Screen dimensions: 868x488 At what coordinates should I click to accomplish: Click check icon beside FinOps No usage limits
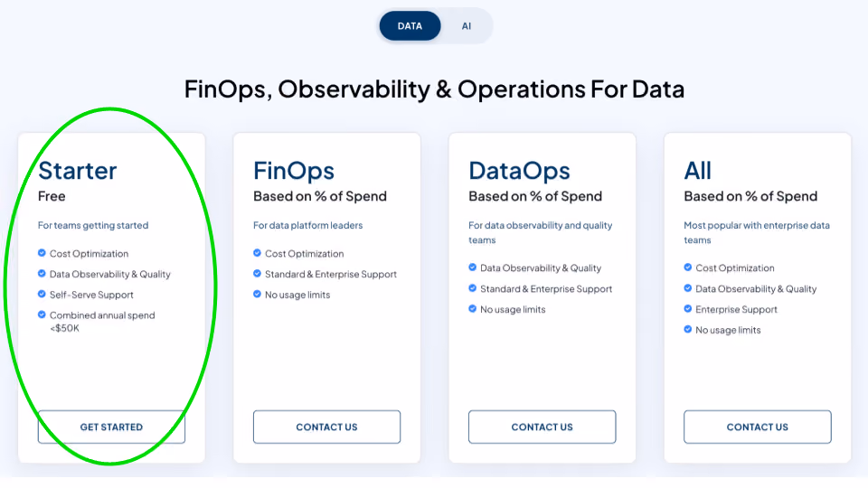pyautogui.click(x=257, y=294)
